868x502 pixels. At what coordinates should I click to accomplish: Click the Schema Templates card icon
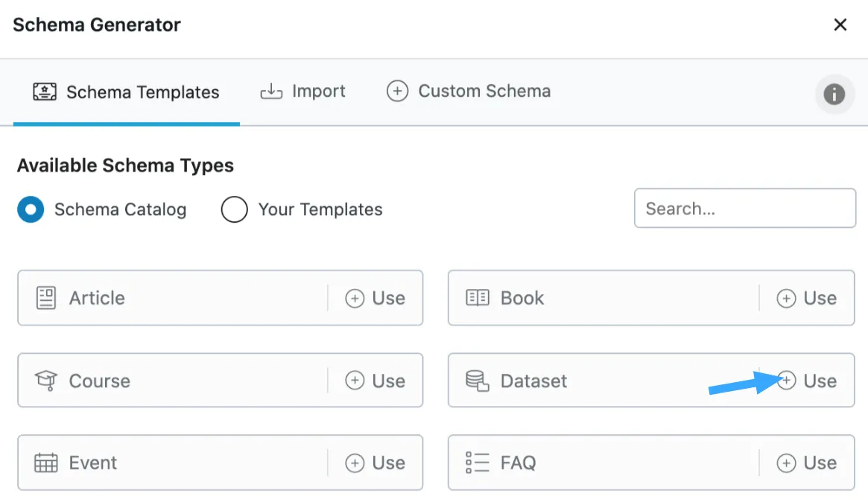46,91
